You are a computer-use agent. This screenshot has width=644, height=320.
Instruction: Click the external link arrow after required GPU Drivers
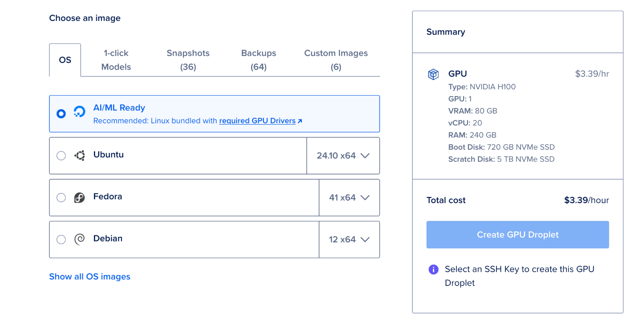click(300, 121)
